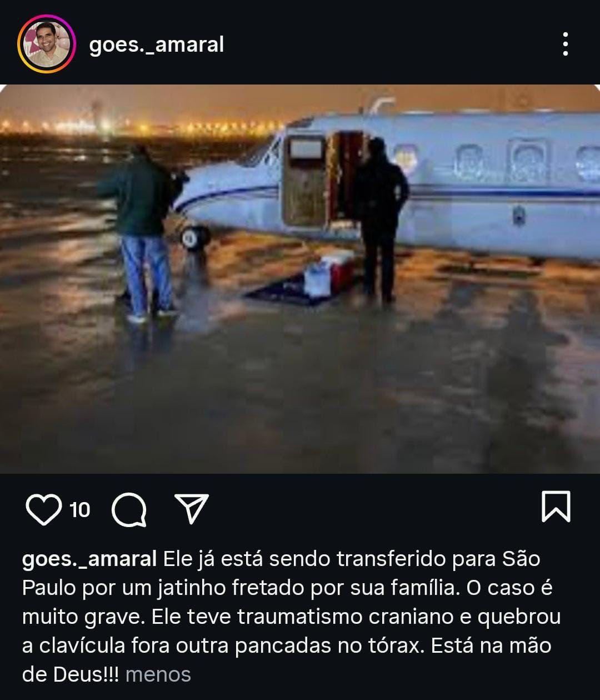Open goes._amaral profile from the bold caption username
Viewport: 600px width, 700px height.
(x=89, y=559)
